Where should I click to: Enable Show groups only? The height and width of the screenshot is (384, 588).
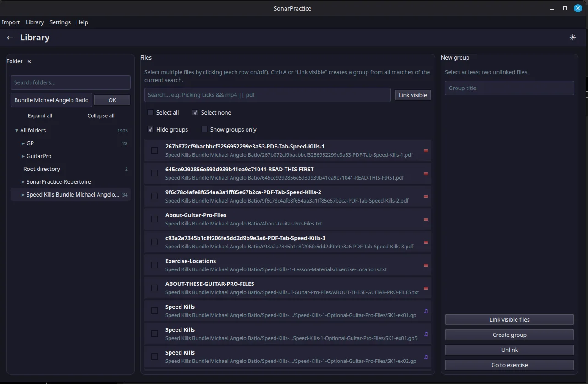tap(204, 129)
